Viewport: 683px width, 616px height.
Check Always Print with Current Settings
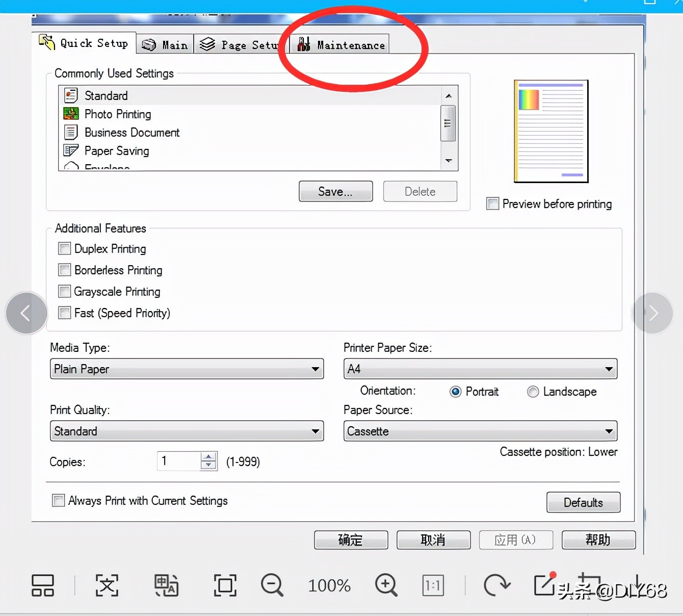[x=59, y=501]
